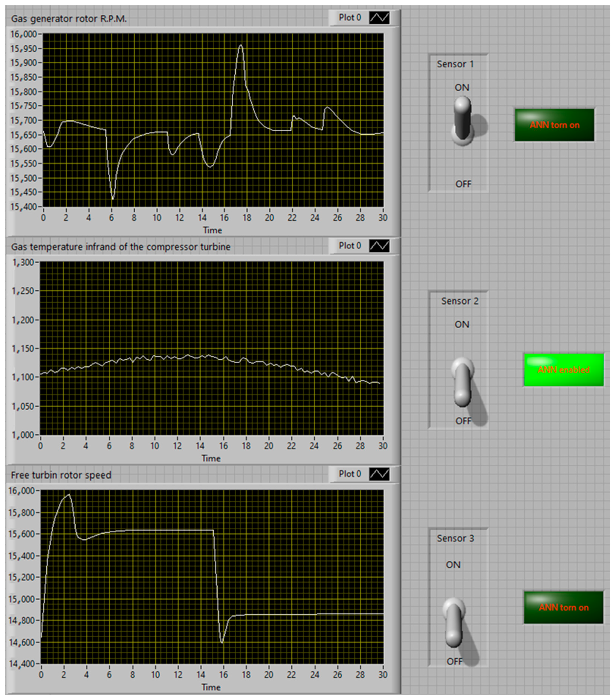Image resolution: width=615 pixels, height=700 pixels.
Task: Click the Sensor 1 OFF label
Action: (x=463, y=184)
